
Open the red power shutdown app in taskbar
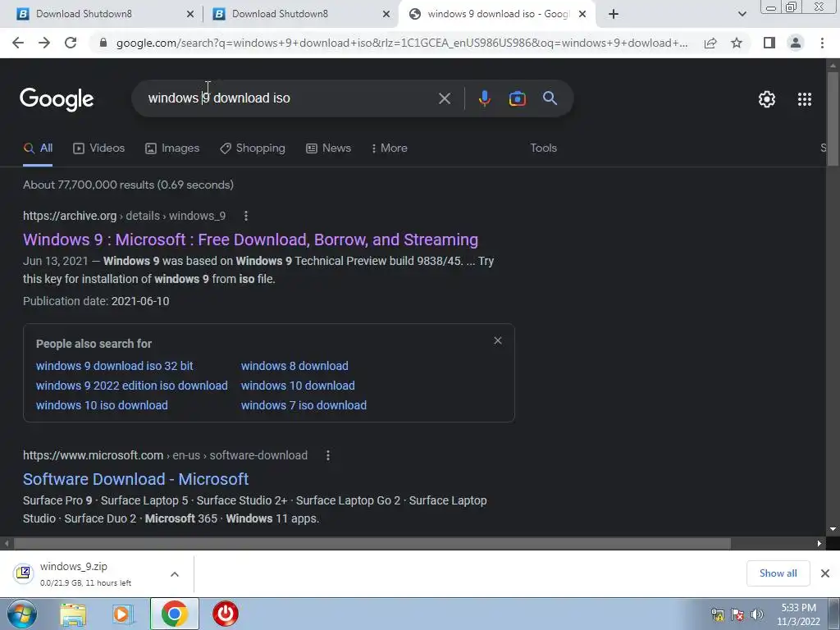tap(226, 614)
